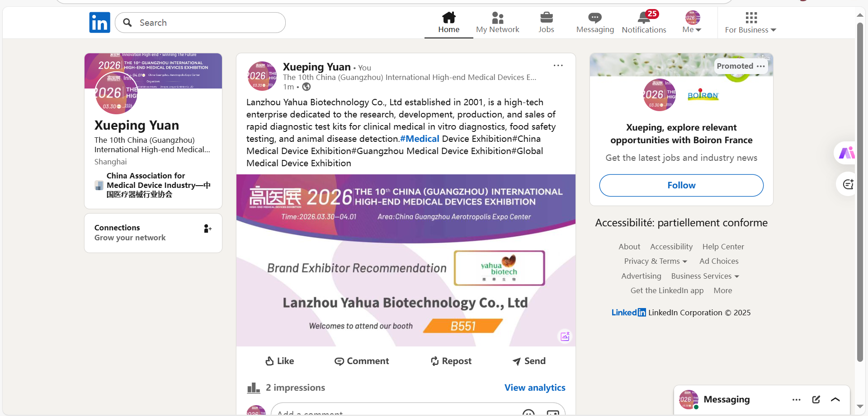Click the LinkedIn logo icon
Viewport: 868px width, 416px height.
99,23
